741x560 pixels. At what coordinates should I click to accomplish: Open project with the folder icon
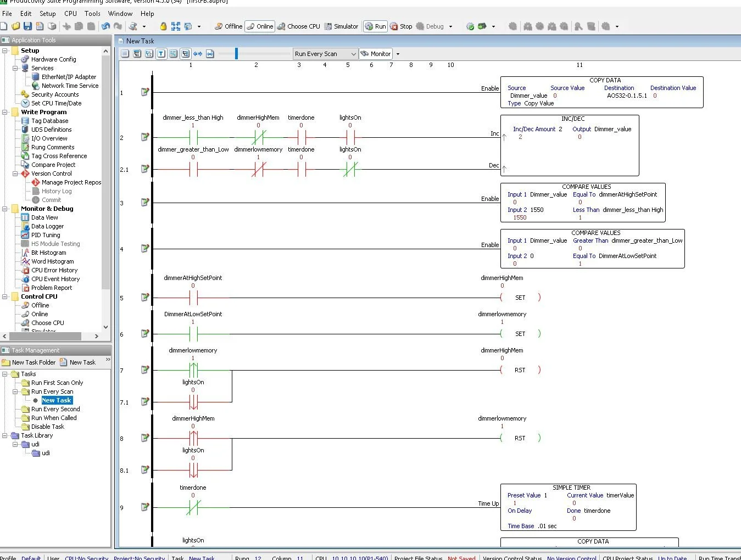tap(15, 26)
